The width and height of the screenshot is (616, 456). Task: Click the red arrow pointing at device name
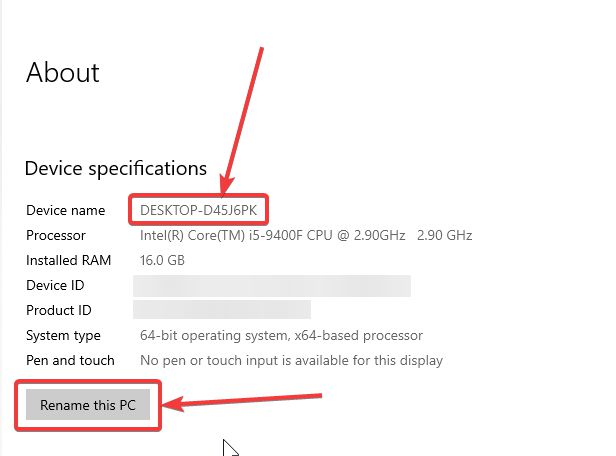point(244,120)
